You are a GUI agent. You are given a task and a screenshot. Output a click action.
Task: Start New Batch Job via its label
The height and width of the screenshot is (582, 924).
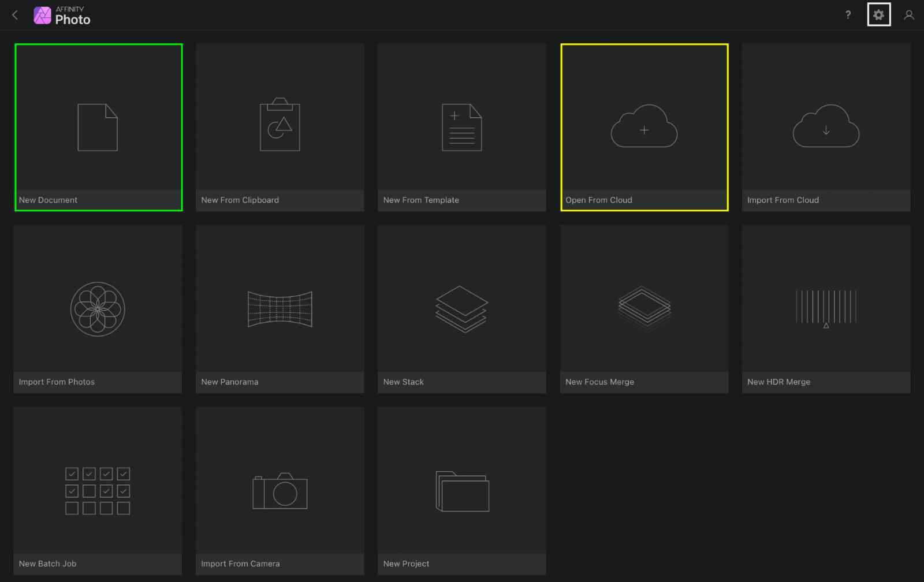pyautogui.click(x=47, y=564)
